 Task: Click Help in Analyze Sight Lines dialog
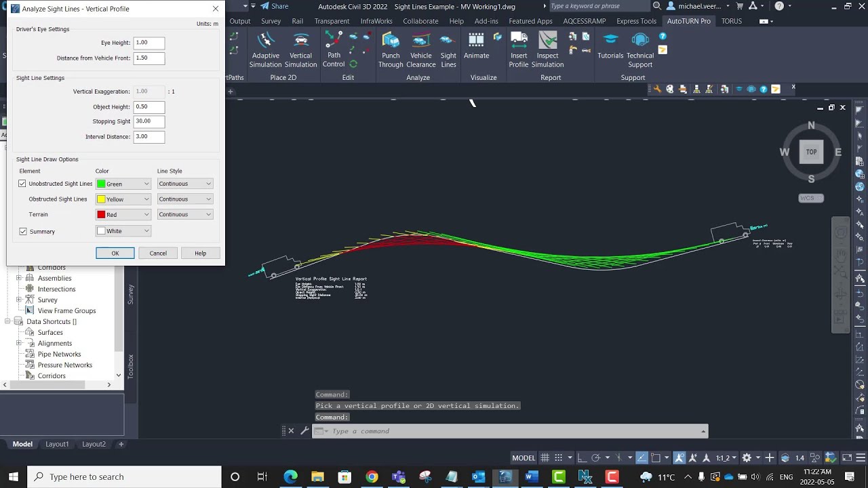(x=200, y=253)
